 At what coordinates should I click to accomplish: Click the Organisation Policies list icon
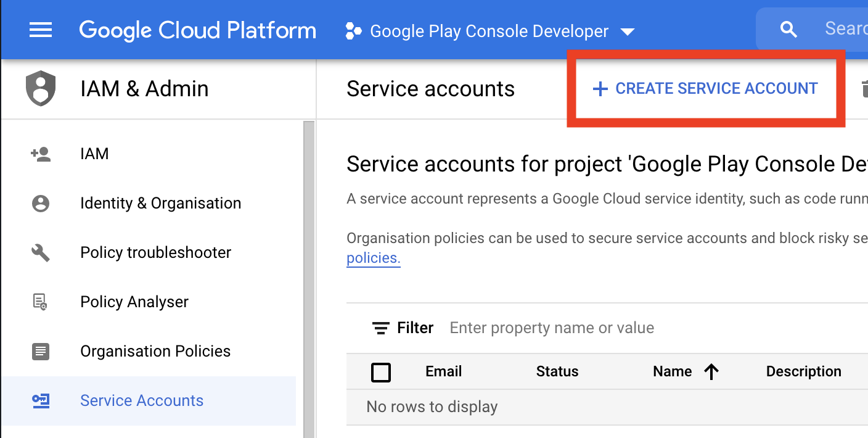click(39, 351)
